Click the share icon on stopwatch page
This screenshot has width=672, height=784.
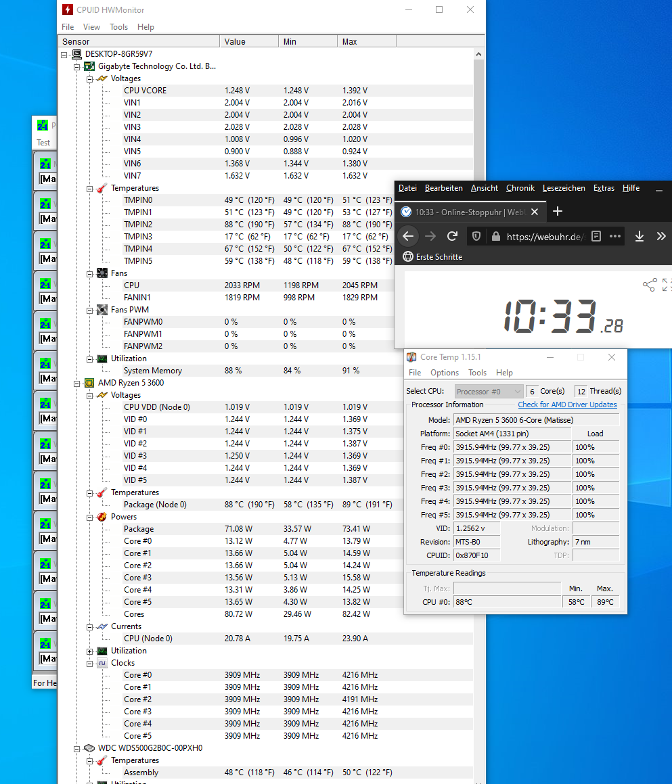pyautogui.click(x=650, y=285)
